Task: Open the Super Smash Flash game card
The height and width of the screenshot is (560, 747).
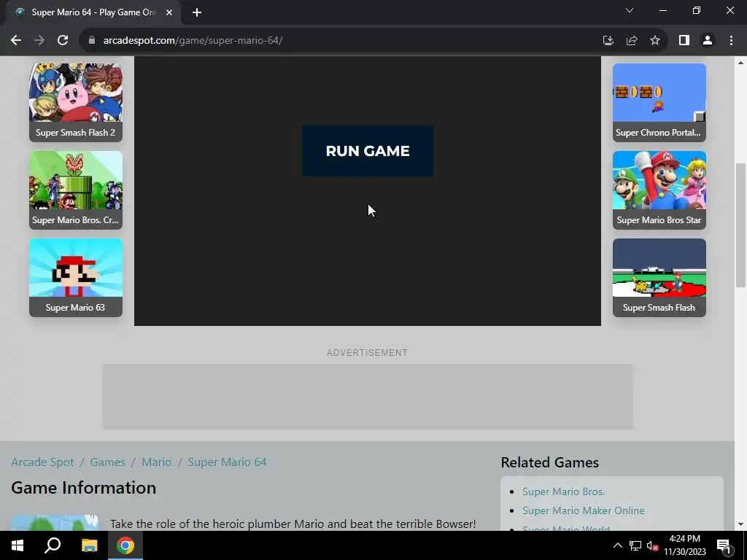Action: 659,278
